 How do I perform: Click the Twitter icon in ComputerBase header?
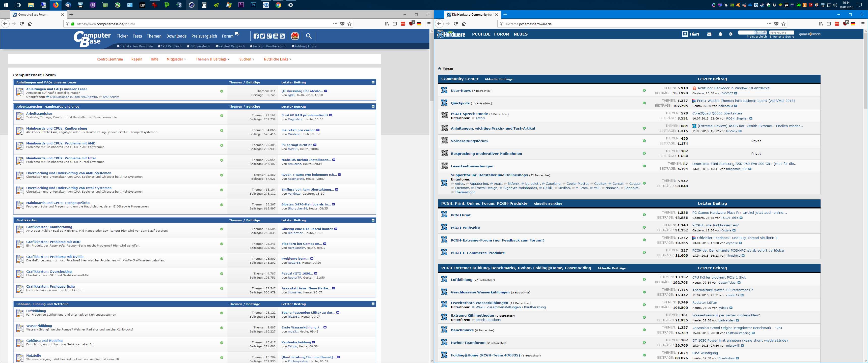coord(262,36)
